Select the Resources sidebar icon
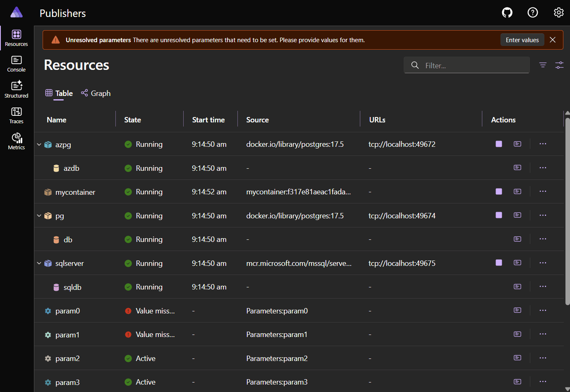Image resolution: width=570 pixels, height=392 pixels. (x=16, y=38)
